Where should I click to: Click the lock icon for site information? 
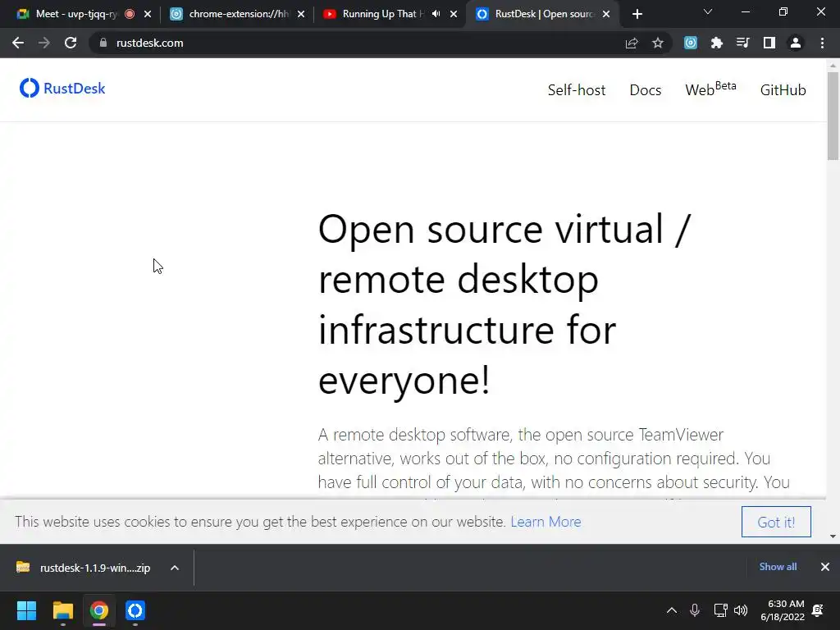103,43
